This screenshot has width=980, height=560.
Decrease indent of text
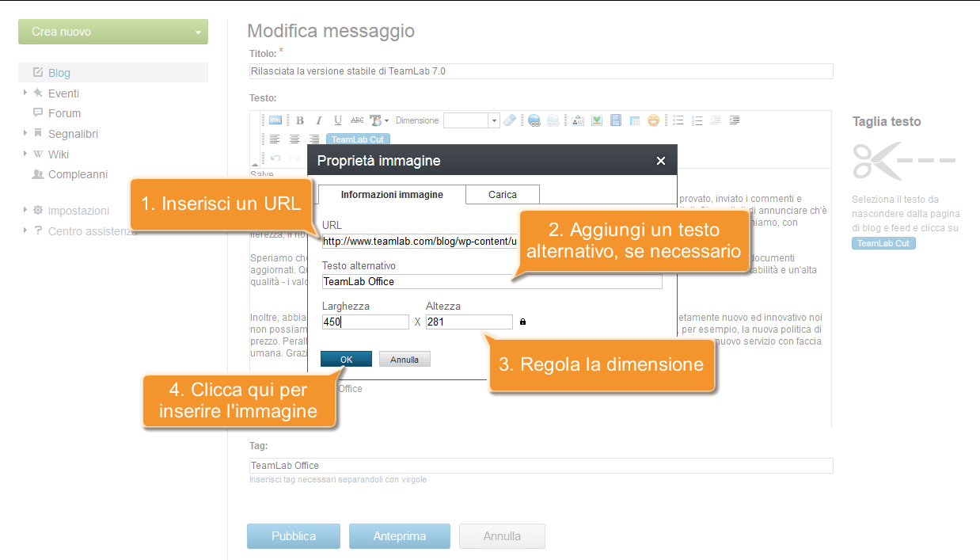(716, 120)
